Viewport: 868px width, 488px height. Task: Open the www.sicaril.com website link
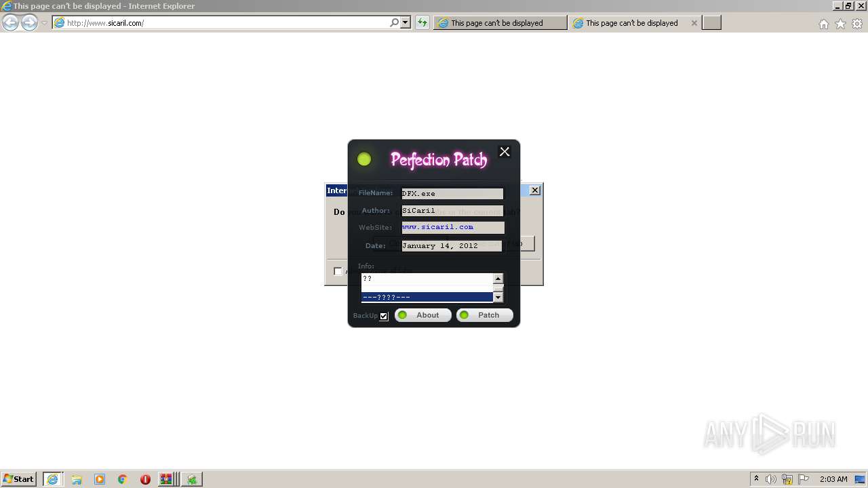[437, 227]
